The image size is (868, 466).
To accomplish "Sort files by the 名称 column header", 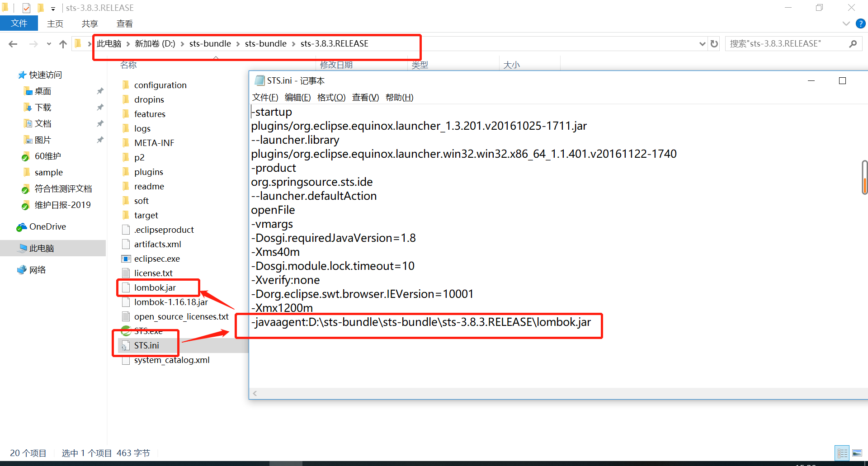I will pos(128,65).
